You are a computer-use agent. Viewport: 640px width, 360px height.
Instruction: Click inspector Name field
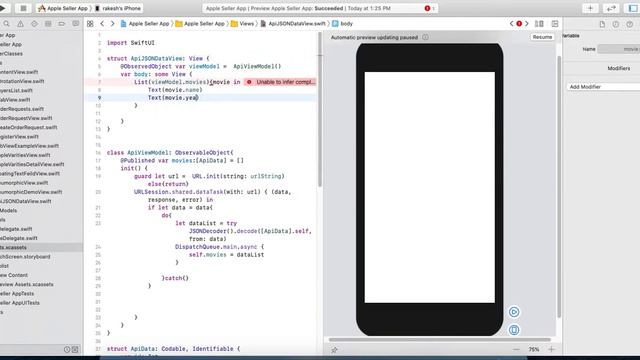pyautogui.click(x=619, y=49)
